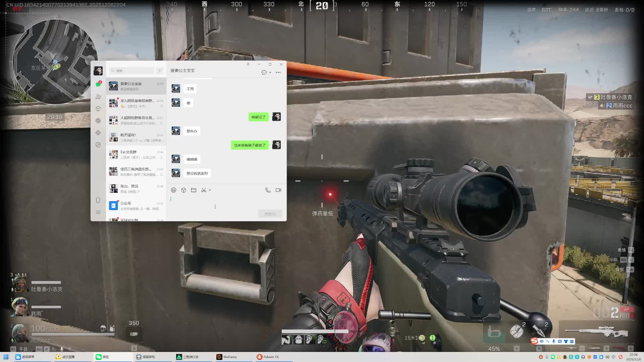
Task: Open the Moments aperture icon in sidebar
Action: 98,121
